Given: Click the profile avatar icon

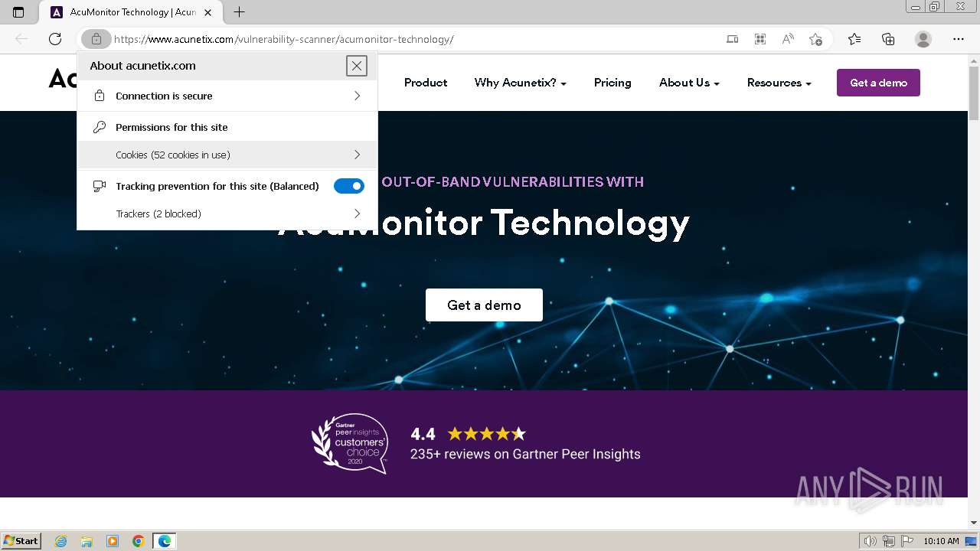Looking at the screenshot, I should (x=923, y=39).
